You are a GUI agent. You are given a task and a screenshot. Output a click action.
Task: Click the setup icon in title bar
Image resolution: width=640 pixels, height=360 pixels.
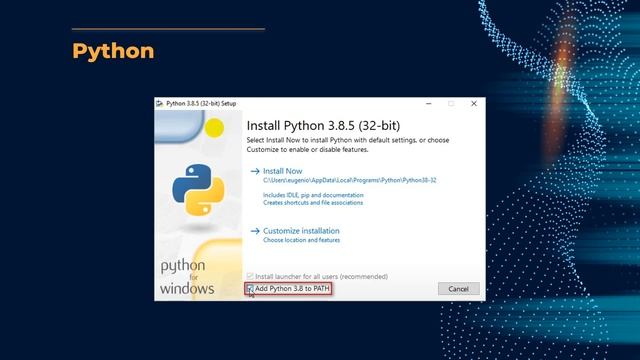coord(160,104)
